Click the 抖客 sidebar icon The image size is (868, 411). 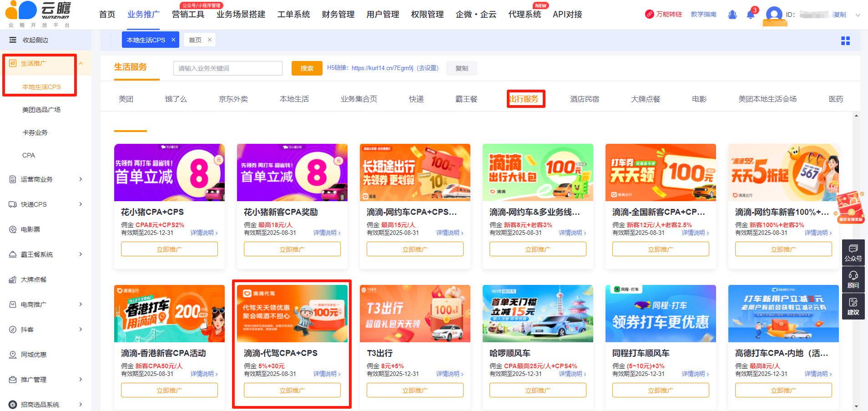click(x=13, y=330)
